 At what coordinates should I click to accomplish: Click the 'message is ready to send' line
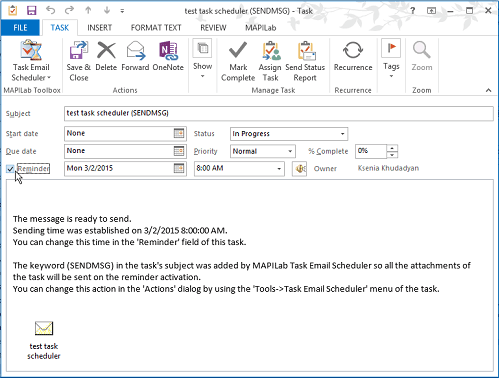72,219
